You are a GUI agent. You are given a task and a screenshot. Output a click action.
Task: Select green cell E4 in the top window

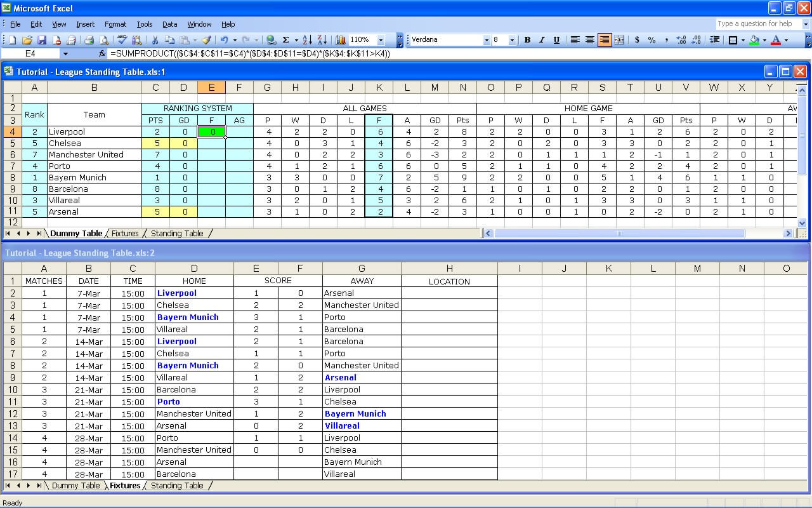[x=211, y=132]
